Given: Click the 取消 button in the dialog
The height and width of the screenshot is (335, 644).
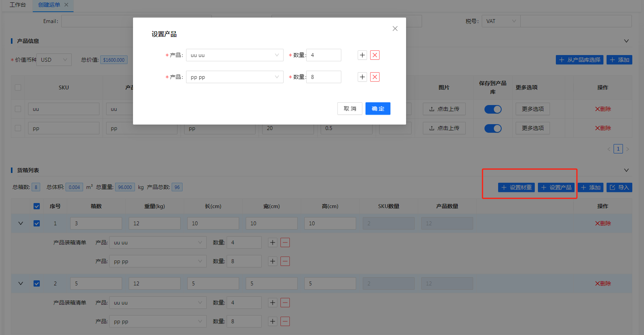Looking at the screenshot, I should coord(349,109).
